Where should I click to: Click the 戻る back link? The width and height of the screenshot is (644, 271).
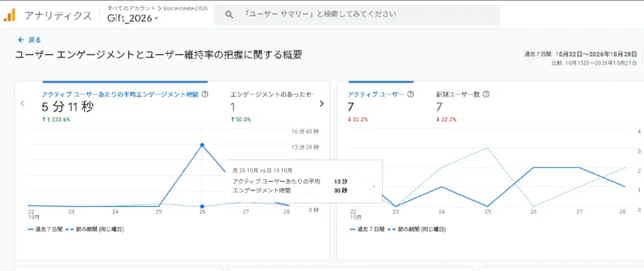click(35, 40)
